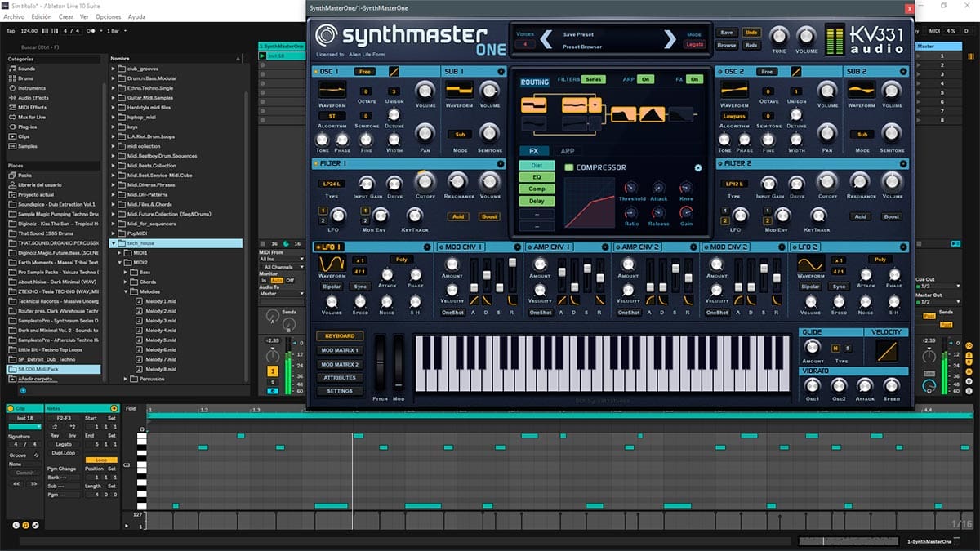Toggle the LFO 1 Bipolar switch
Image resolution: width=980 pixels, height=551 pixels.
tap(332, 287)
